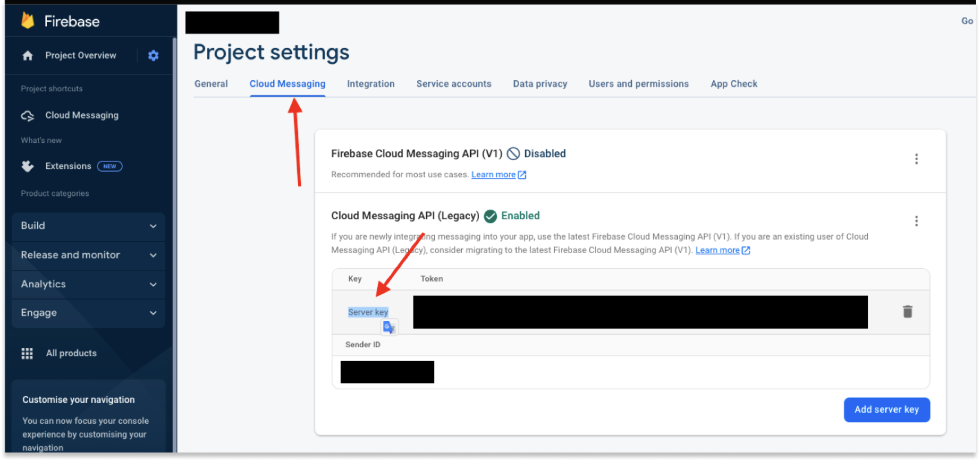Expand the Analytics category
This screenshot has width=980, height=461.
pyautogui.click(x=88, y=284)
